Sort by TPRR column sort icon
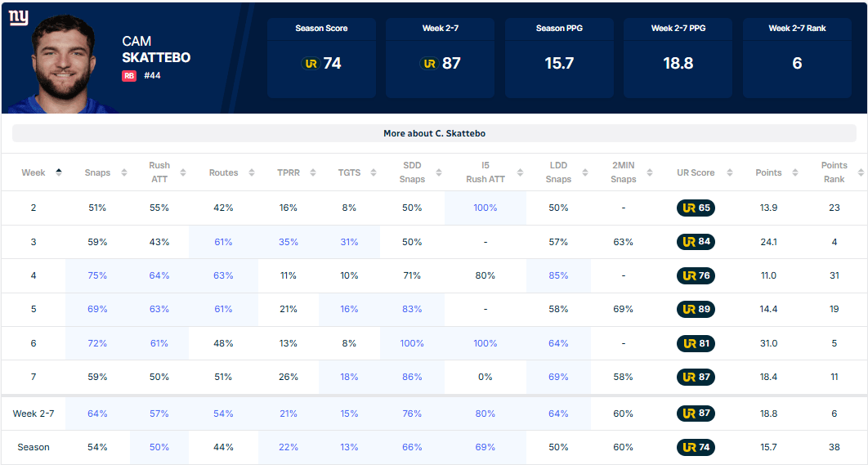This screenshot has height=465, width=868. pos(313,172)
